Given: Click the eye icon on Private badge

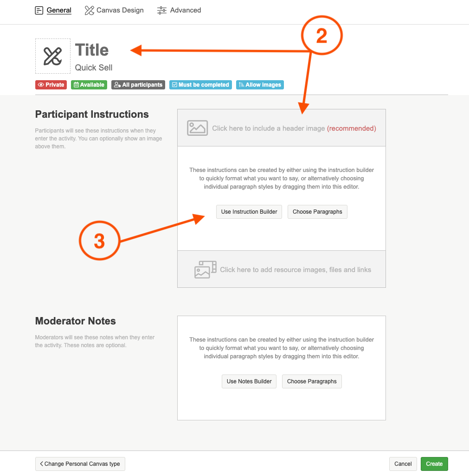Looking at the screenshot, I should click(x=41, y=85).
